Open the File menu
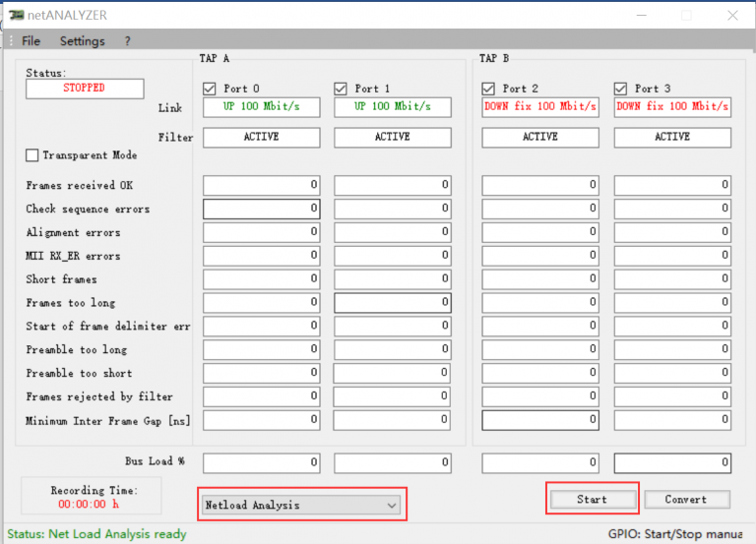Viewport: 756px width, 544px height. point(31,41)
